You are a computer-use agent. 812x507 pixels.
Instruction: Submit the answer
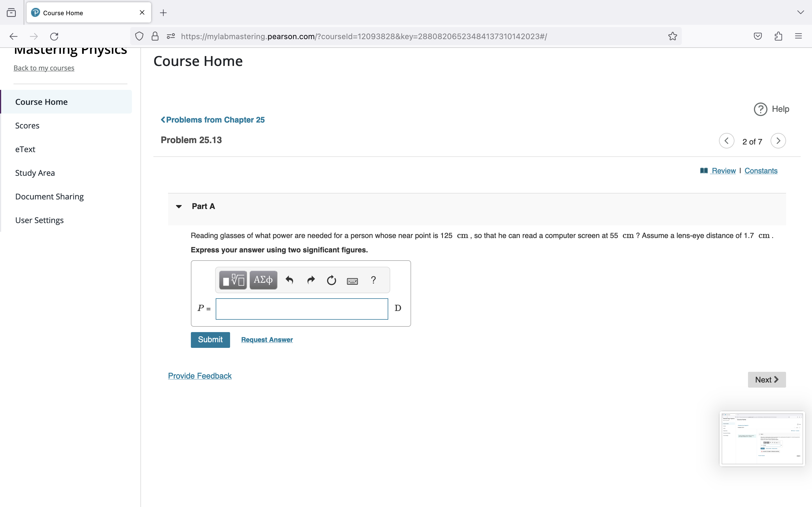click(210, 340)
